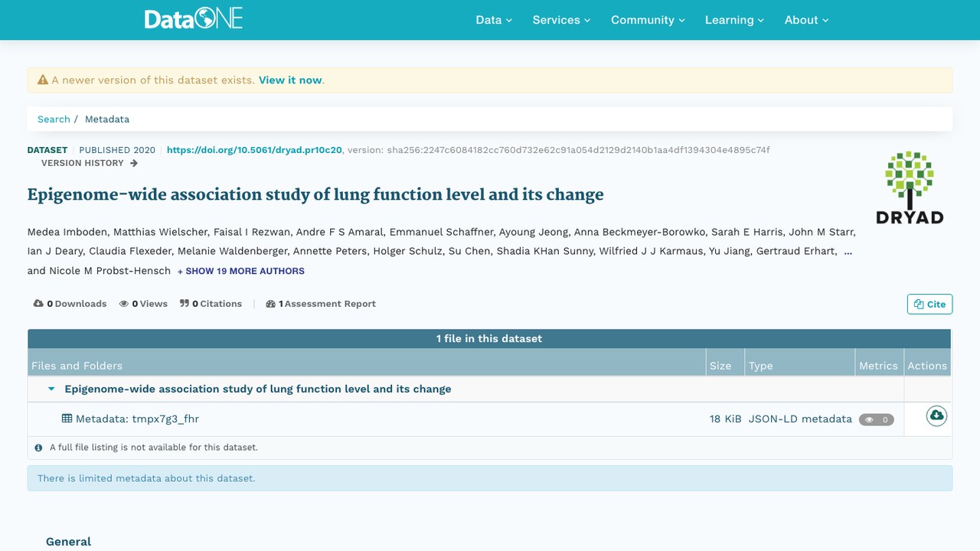Open the dataset DOI link
980x551 pixels.
coord(254,150)
